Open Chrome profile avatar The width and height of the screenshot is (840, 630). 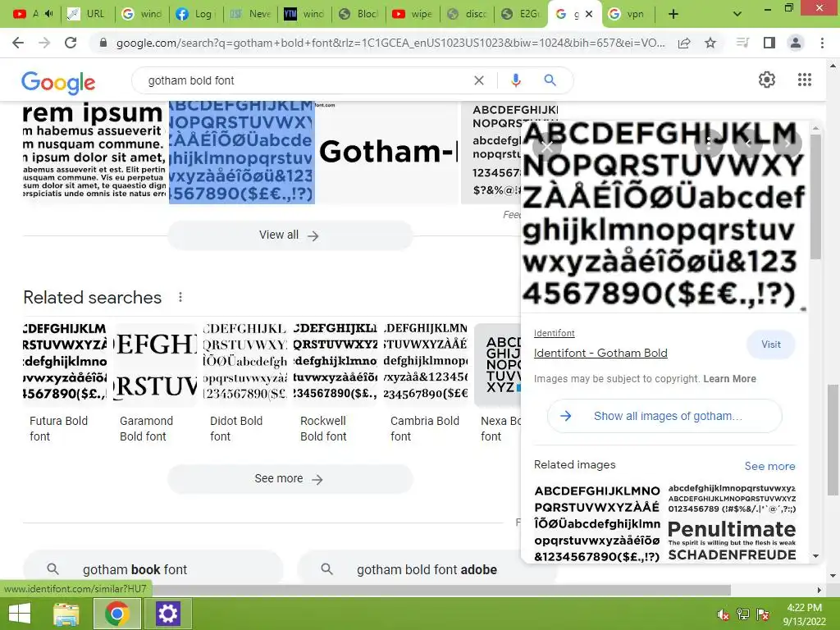point(796,43)
